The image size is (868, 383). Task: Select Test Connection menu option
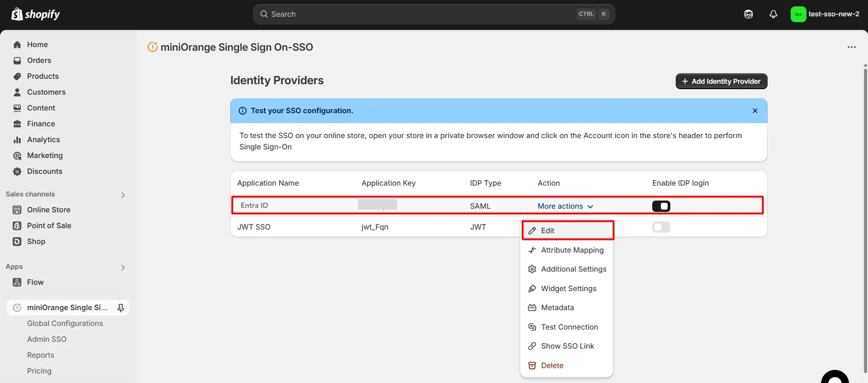[x=569, y=327]
